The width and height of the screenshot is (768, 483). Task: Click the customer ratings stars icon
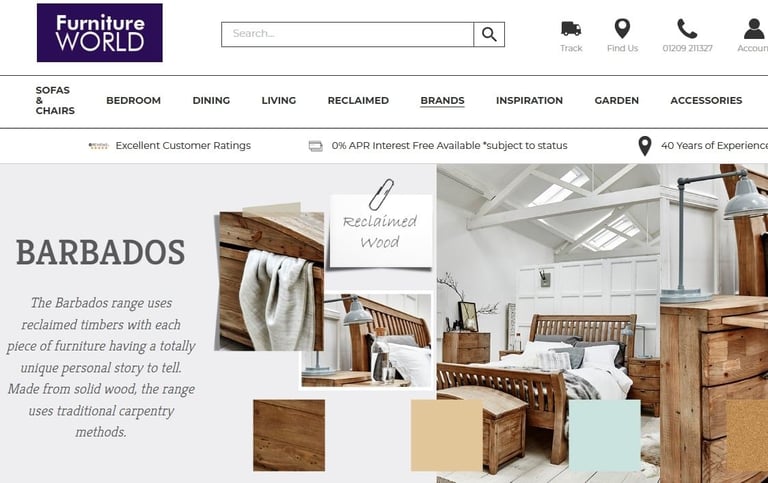[x=98, y=145]
